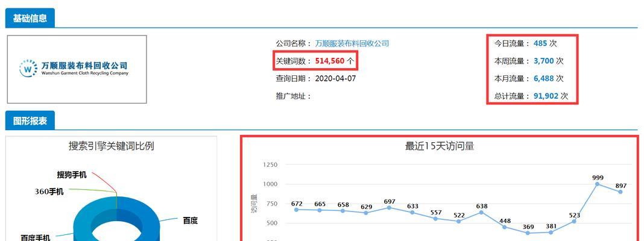Viewport: 644px width, 241px height.
Task: Select the query date 2020-04-07
Action: [x=335, y=78]
